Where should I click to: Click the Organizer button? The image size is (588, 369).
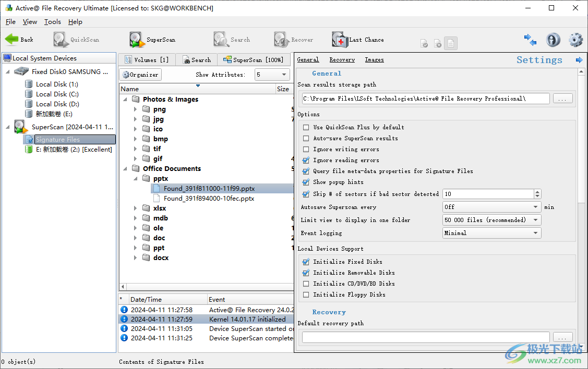(140, 75)
